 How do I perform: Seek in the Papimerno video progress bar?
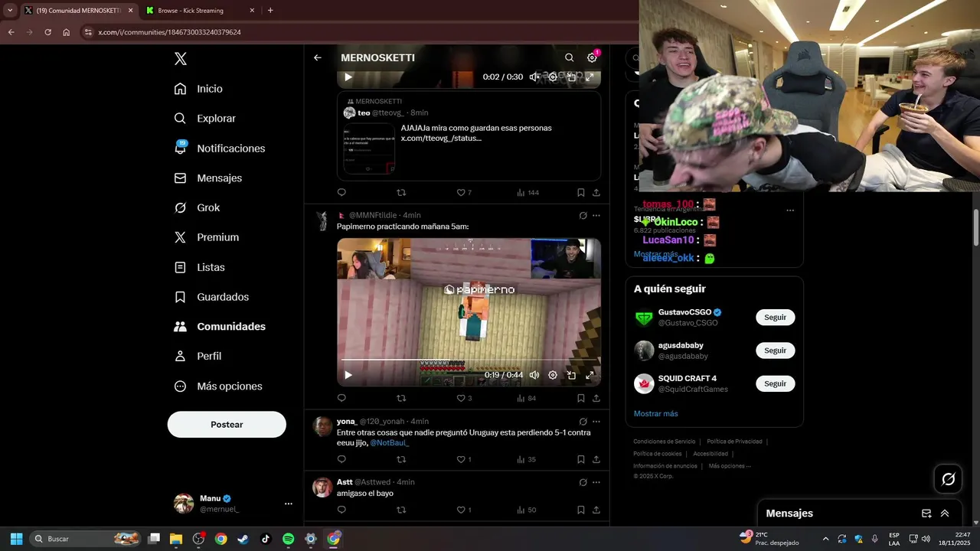[469, 360]
